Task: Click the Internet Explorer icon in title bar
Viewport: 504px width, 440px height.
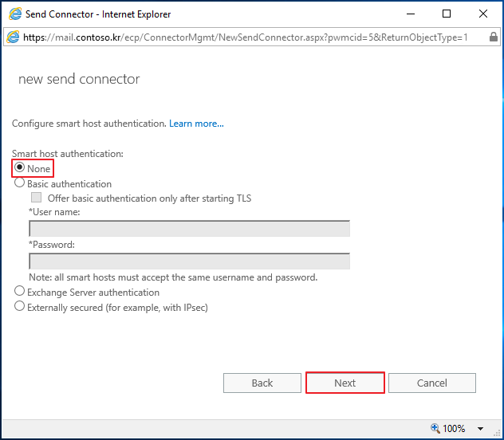Action: click(x=15, y=14)
